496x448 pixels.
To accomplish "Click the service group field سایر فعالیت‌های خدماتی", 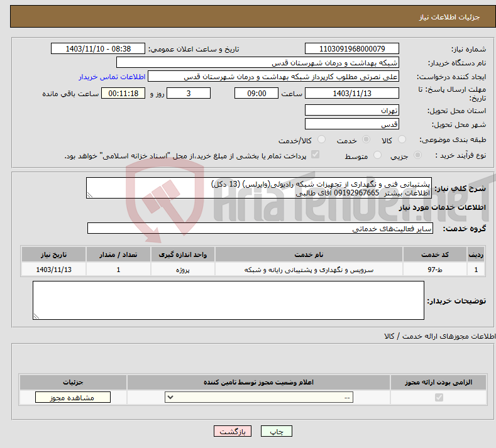I will tap(260, 228).
